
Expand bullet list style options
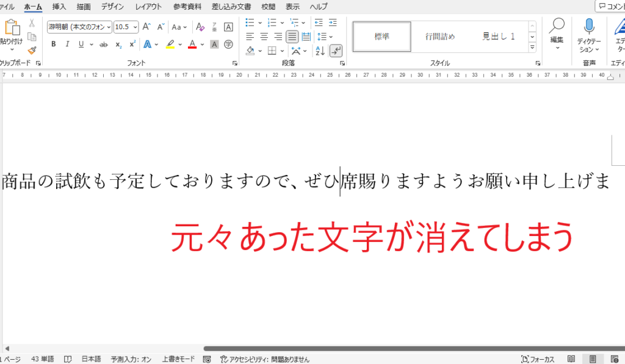[x=260, y=23]
